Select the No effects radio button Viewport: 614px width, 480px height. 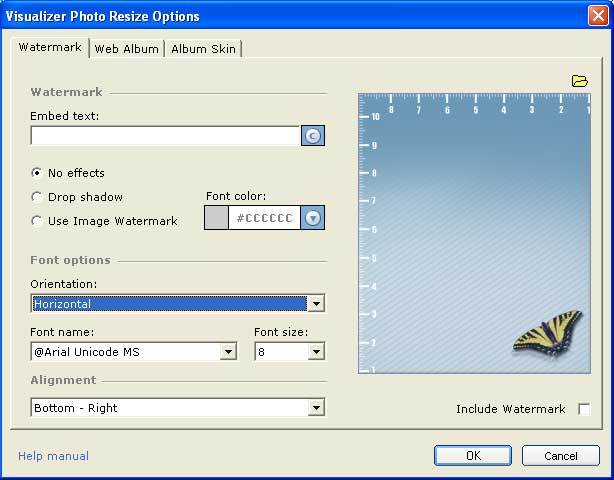click(37, 173)
